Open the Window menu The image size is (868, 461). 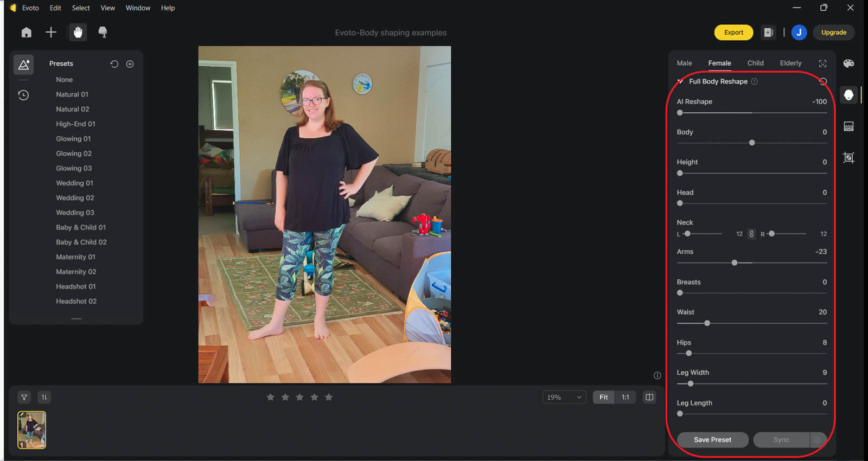pos(138,8)
